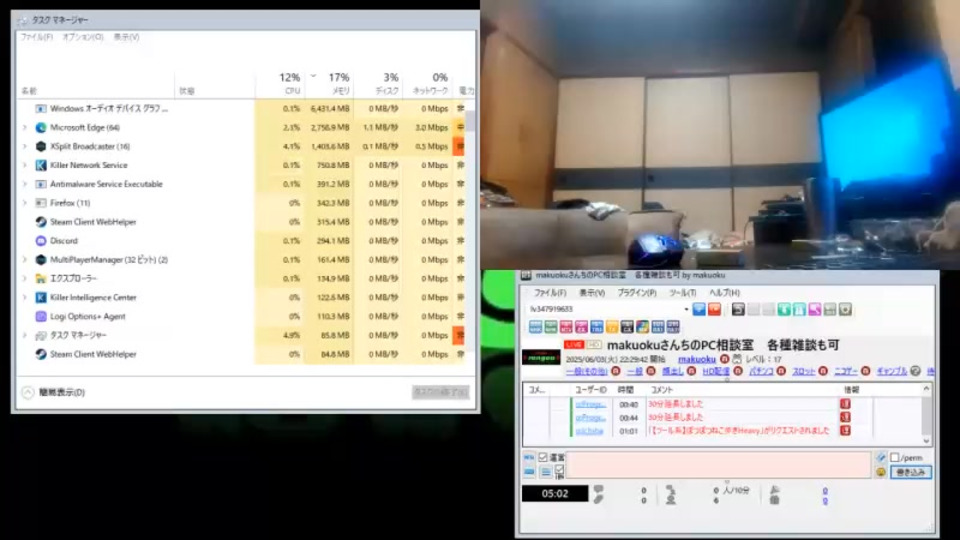
Task: Open ヘルプ(H) menu in comment viewer
Action: (724, 293)
